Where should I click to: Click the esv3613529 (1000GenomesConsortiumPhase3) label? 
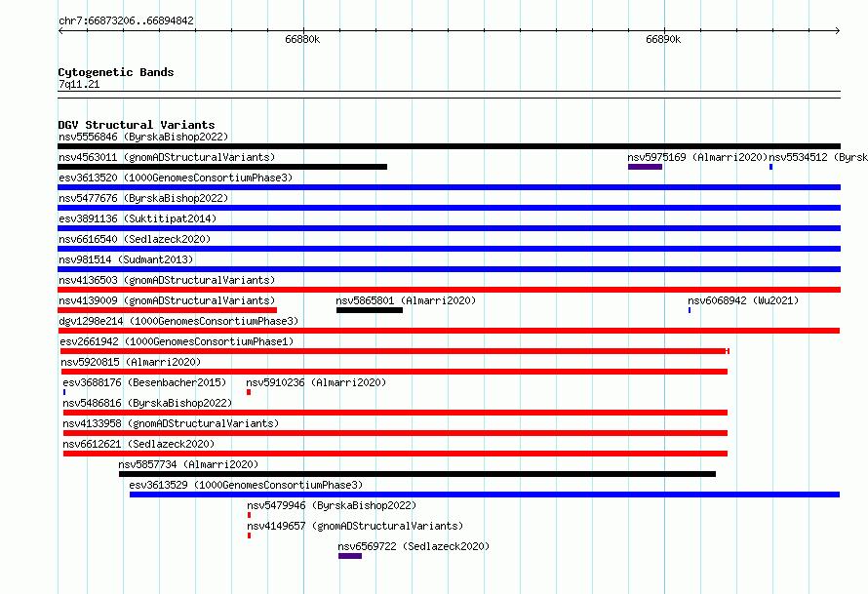[x=246, y=485]
